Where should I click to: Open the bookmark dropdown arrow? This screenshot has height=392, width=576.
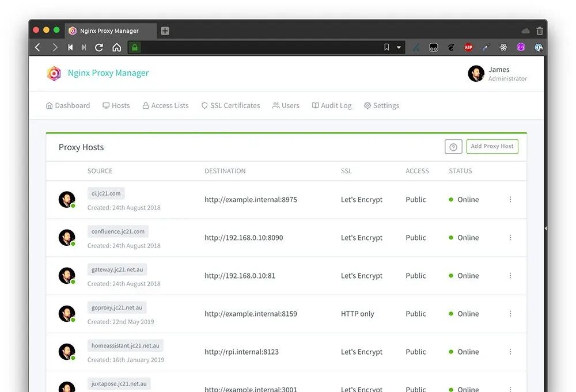[x=399, y=47]
